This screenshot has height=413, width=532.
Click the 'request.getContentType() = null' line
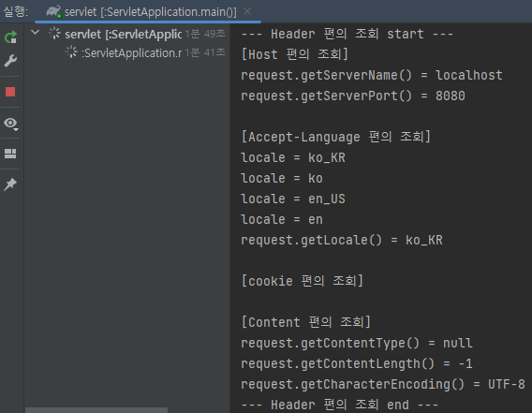(357, 343)
